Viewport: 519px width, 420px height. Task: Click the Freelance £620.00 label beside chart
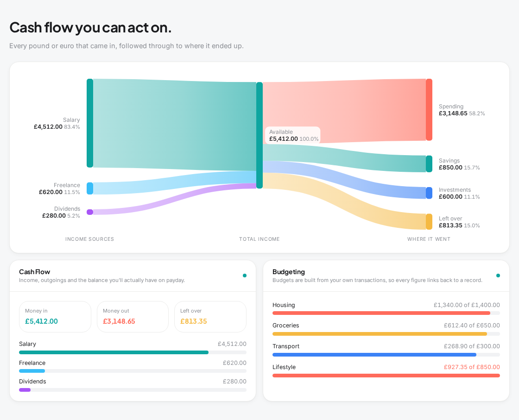[x=60, y=188]
